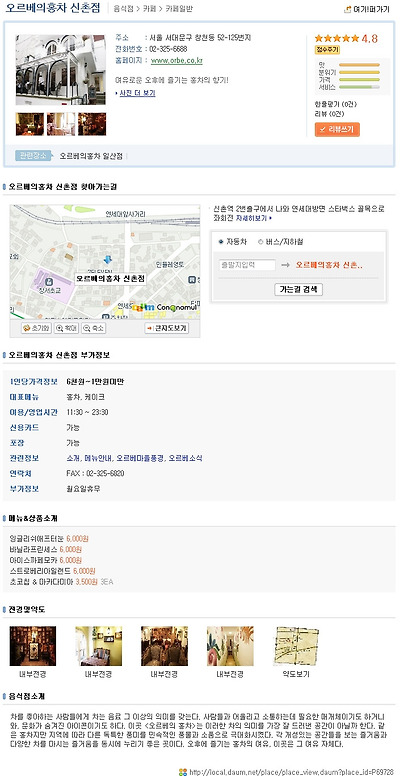Open the www.orbe.co.kr homepage link
Screen dimensions: 400x776
click(x=176, y=61)
